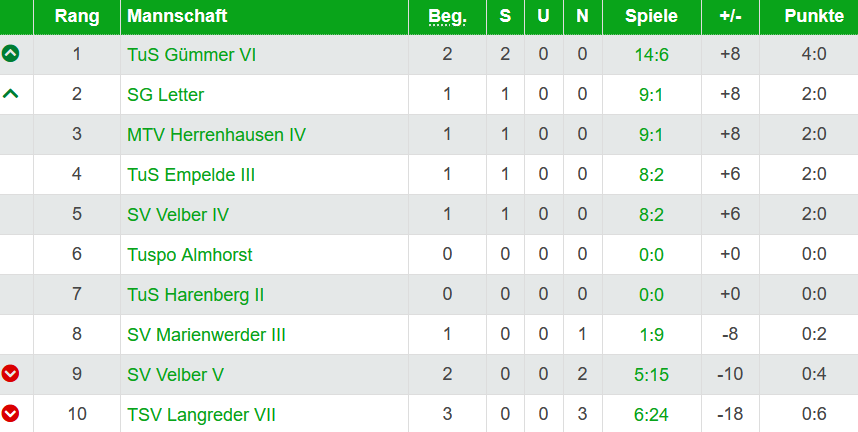Click the promotion arrow icon beside rank 1
Viewport: 858px width, 432px height.
tap(11, 54)
